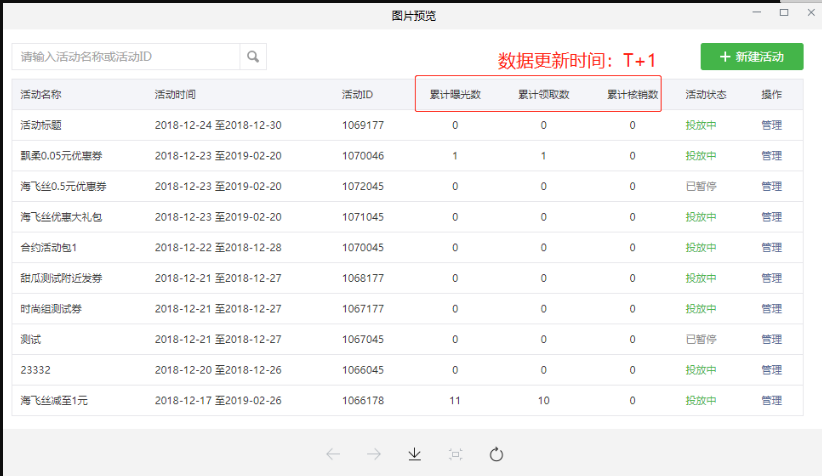Go to previous image arrow
822x476 pixels.
[333, 454]
